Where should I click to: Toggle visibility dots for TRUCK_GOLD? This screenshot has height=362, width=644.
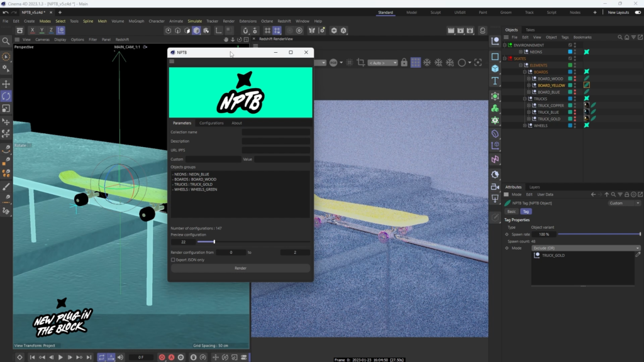(x=575, y=119)
